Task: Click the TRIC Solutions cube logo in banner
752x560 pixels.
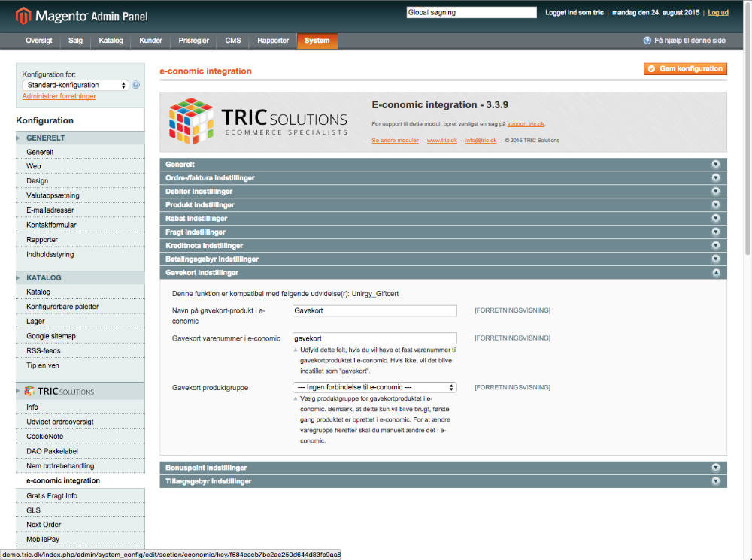Action: point(189,120)
